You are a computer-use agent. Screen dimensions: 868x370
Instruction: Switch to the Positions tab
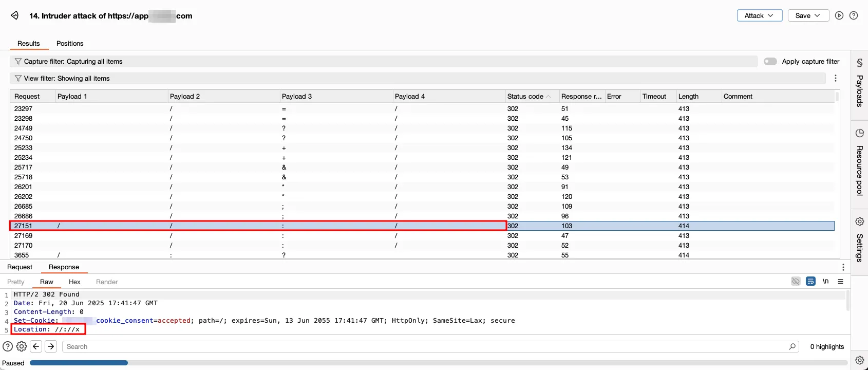70,43
